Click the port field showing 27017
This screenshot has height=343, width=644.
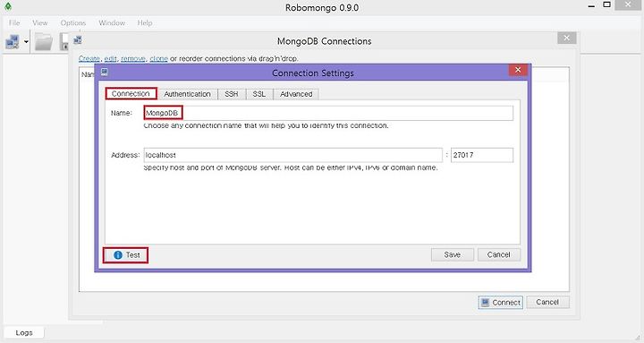point(482,155)
